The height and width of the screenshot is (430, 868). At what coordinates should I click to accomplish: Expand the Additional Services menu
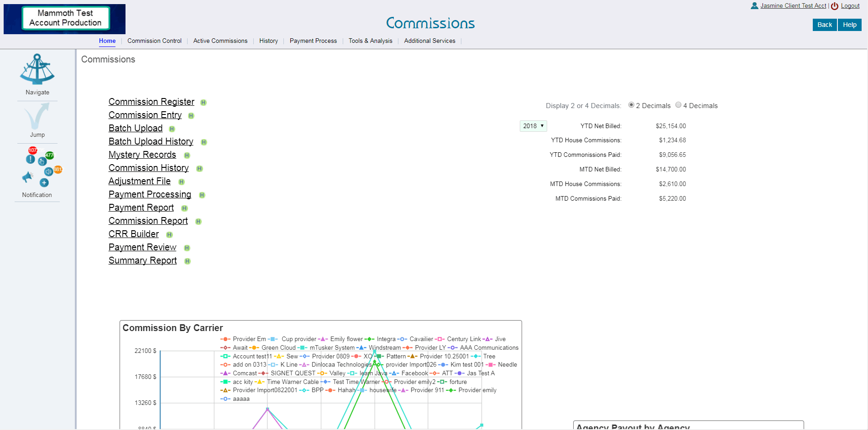[x=429, y=41]
